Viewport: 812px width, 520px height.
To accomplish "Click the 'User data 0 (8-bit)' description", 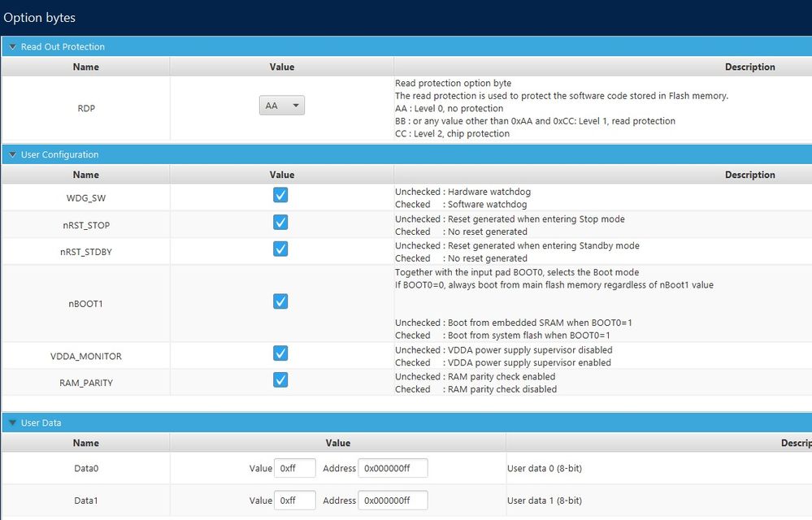I will (x=545, y=469).
